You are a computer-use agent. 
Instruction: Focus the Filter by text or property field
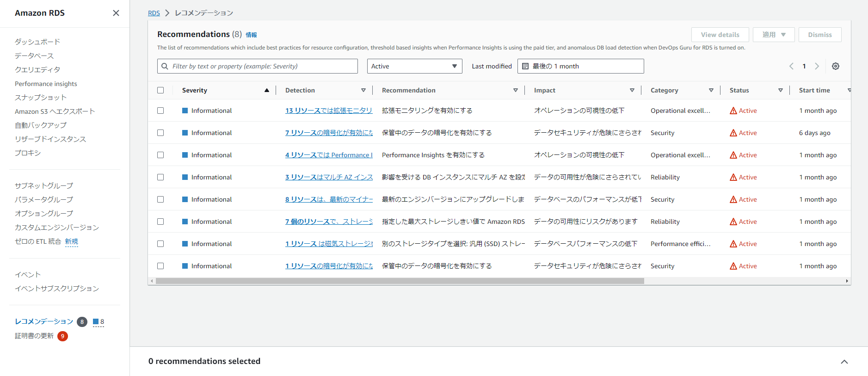pos(258,66)
